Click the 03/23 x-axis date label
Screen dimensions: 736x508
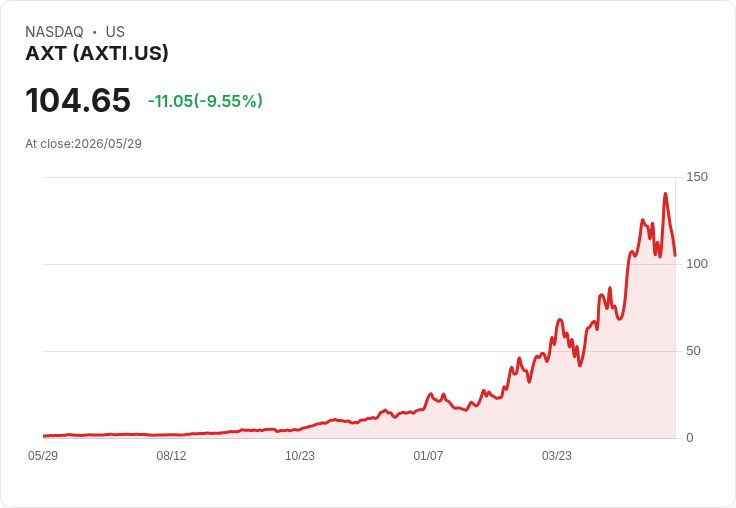coord(557,456)
